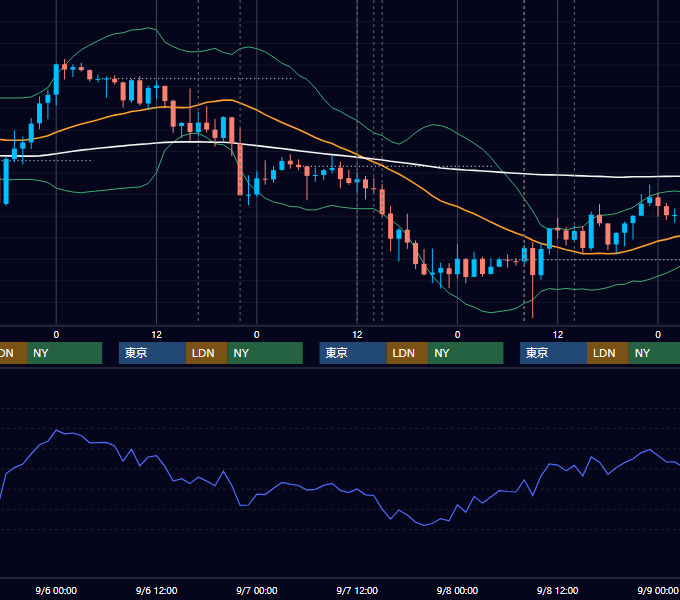Viewport: 680px width, 600px height.
Task: Click the 9/6 00:00 date label
Action: (56, 590)
